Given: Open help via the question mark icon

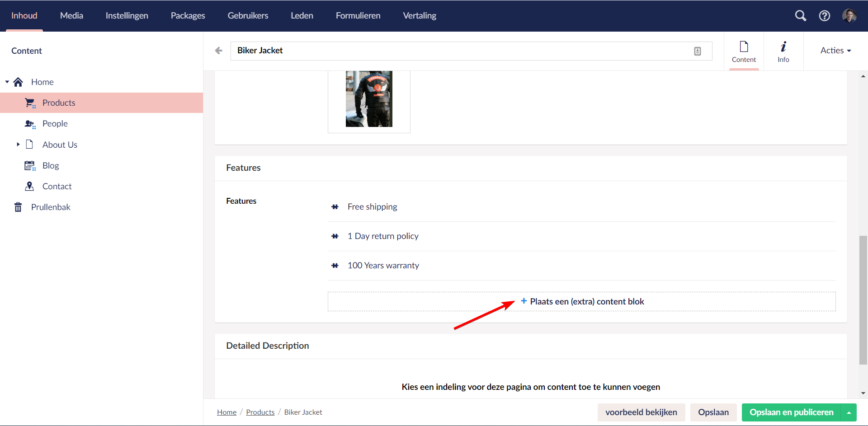Looking at the screenshot, I should [825, 15].
